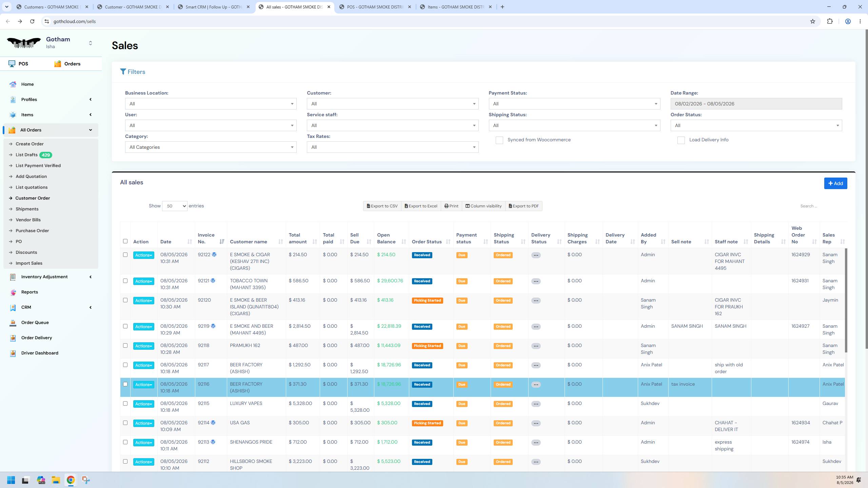Enable the Synced from Woocommerce checkbox
The width and height of the screenshot is (868, 488).
[499, 140]
